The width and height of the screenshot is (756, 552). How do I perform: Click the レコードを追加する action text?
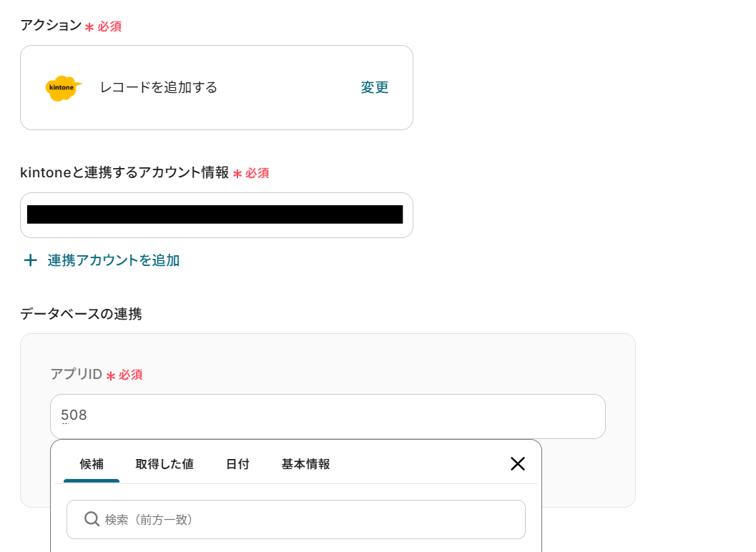[159, 88]
